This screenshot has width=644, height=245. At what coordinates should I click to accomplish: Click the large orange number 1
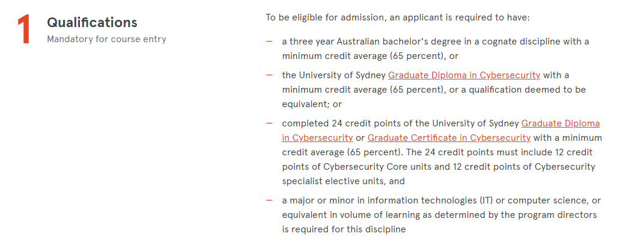[x=23, y=31]
